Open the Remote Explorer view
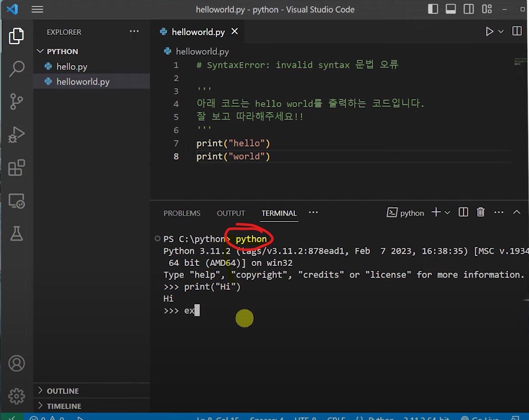Viewport: 529px width, 420px height. point(16,201)
